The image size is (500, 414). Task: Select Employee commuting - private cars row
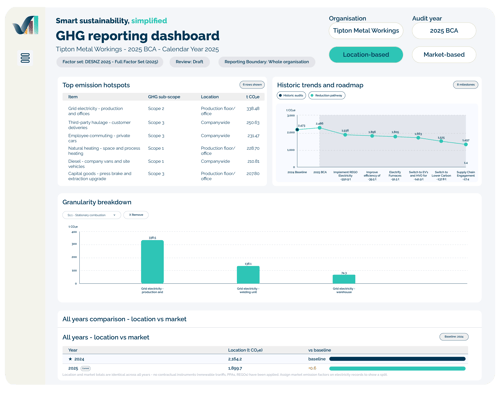pos(163,138)
